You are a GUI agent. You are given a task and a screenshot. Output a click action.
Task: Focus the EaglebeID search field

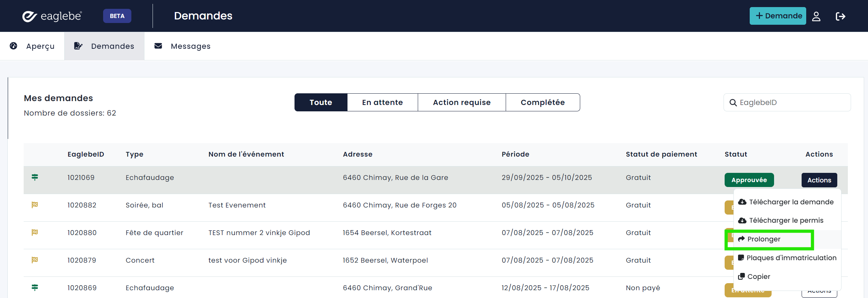pos(787,103)
